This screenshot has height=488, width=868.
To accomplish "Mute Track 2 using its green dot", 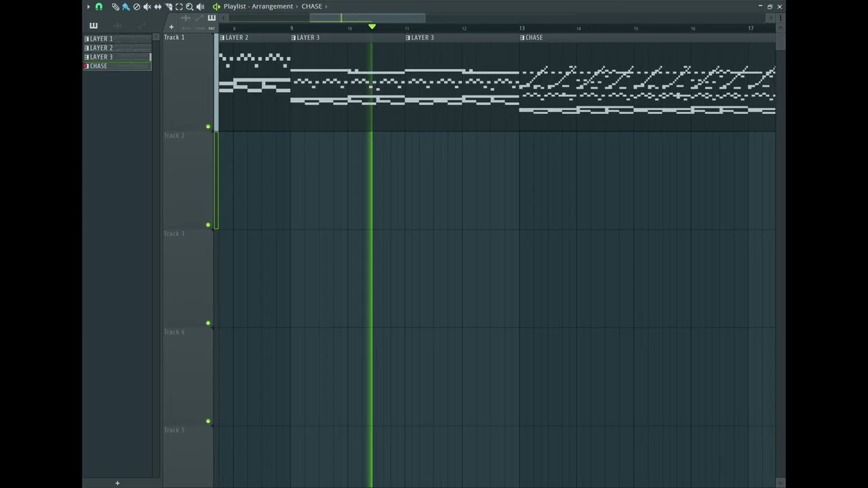I will click(208, 225).
